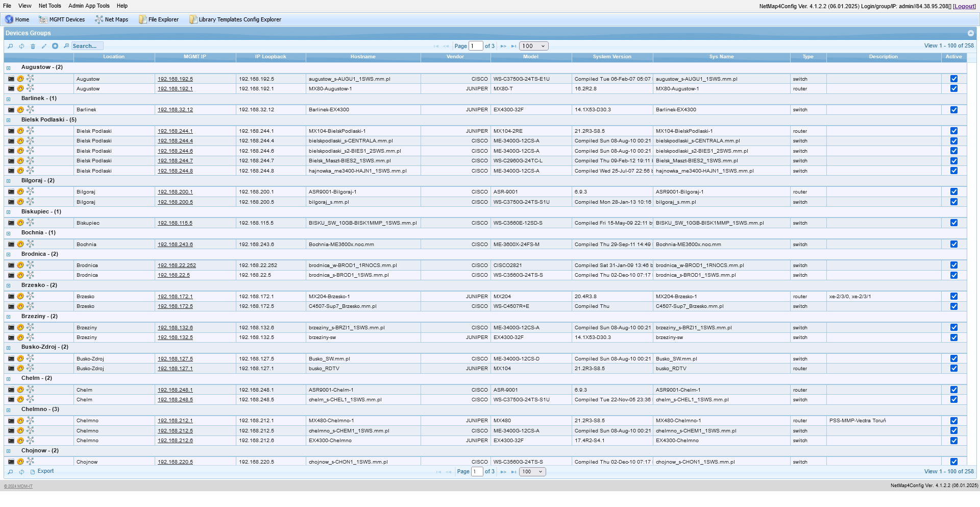980x507 pixels.
Task: Open the terminal icon for the 192.168.244.1 row
Action: click(x=11, y=131)
